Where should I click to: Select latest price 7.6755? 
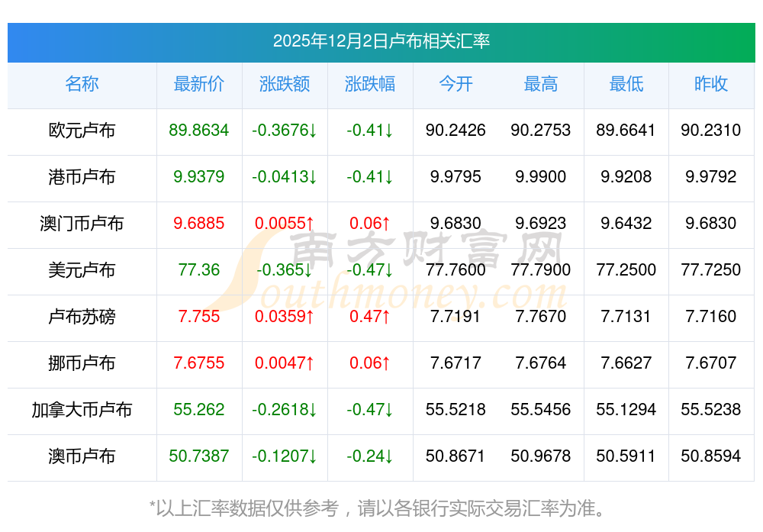pyautogui.click(x=199, y=363)
